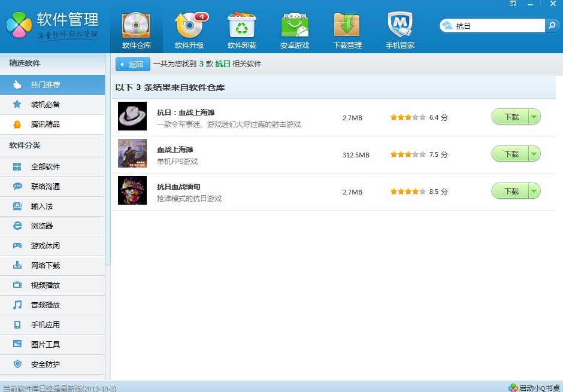Open the 软件升级 (Software Upgrade) section

pyautogui.click(x=189, y=29)
